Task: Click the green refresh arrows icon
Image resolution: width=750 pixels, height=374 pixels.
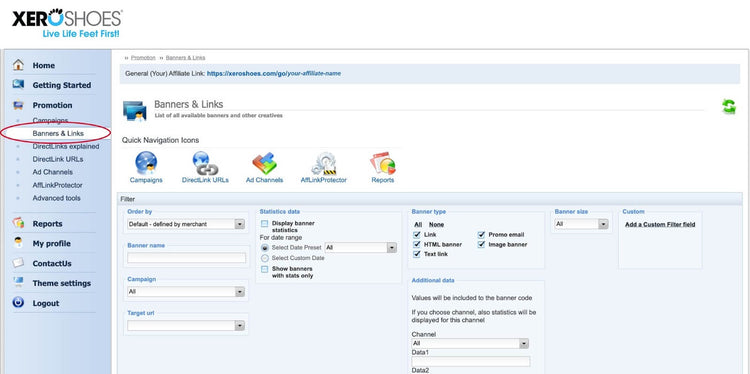Action: 728,106
